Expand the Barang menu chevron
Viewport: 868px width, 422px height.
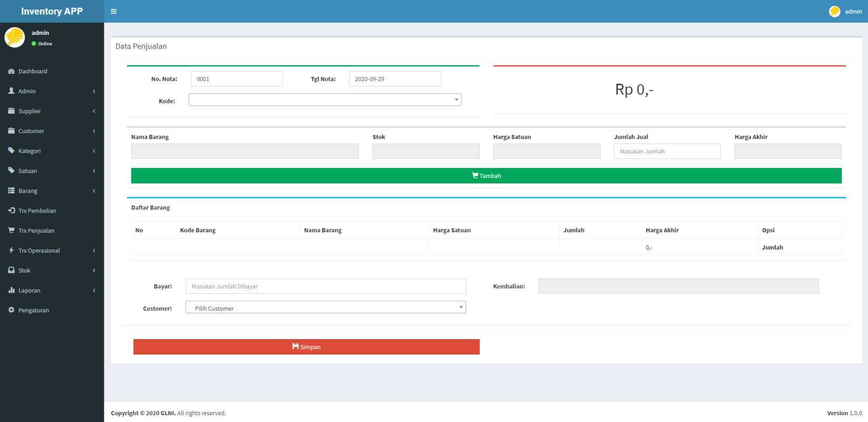point(94,191)
